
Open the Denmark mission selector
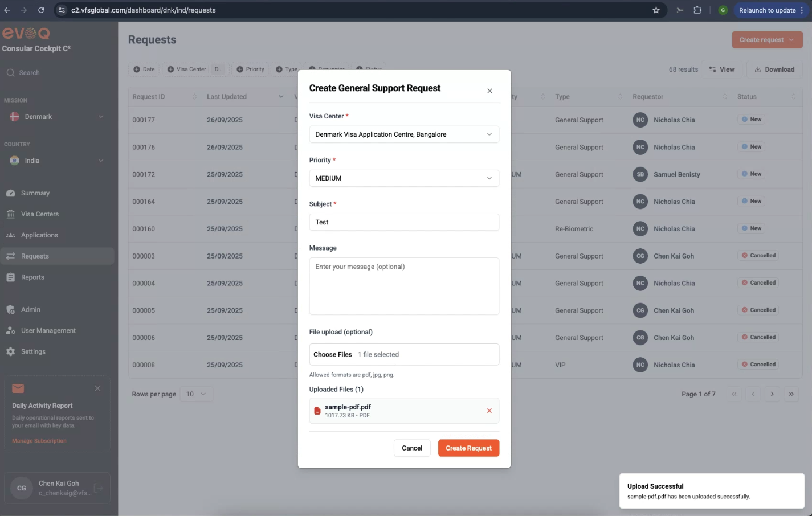pos(57,117)
